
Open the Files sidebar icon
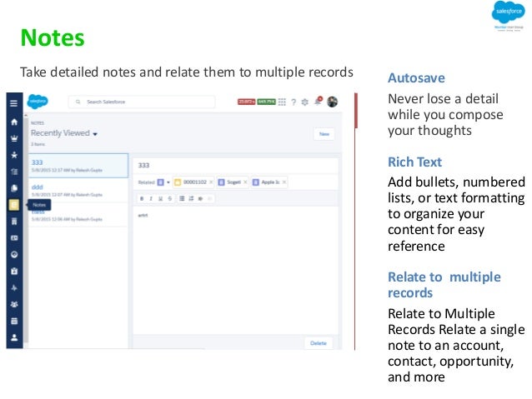14,188
